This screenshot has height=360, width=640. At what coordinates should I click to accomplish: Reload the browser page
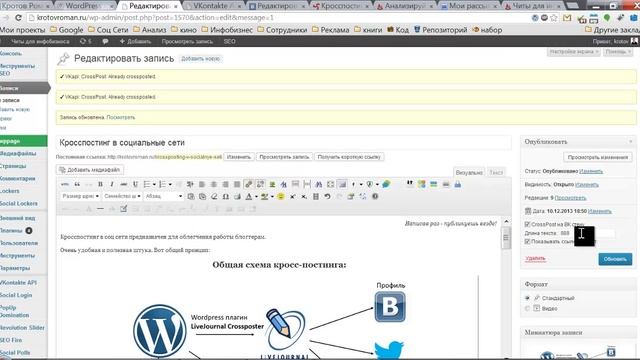(18, 18)
